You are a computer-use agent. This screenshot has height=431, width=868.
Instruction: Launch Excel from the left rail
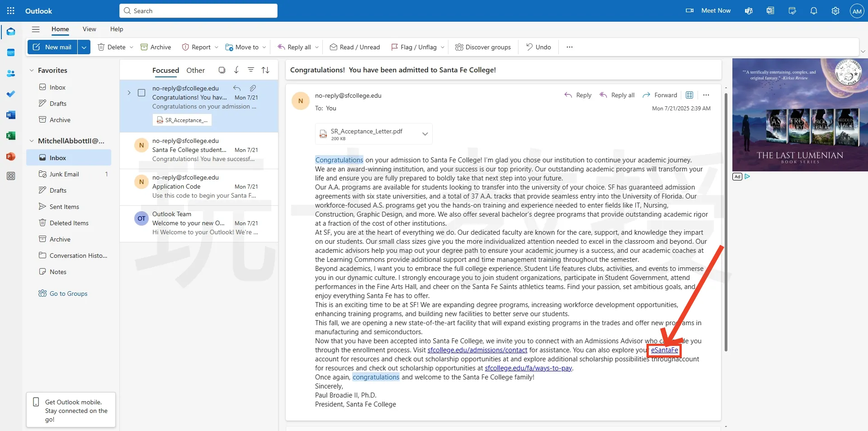tap(11, 136)
